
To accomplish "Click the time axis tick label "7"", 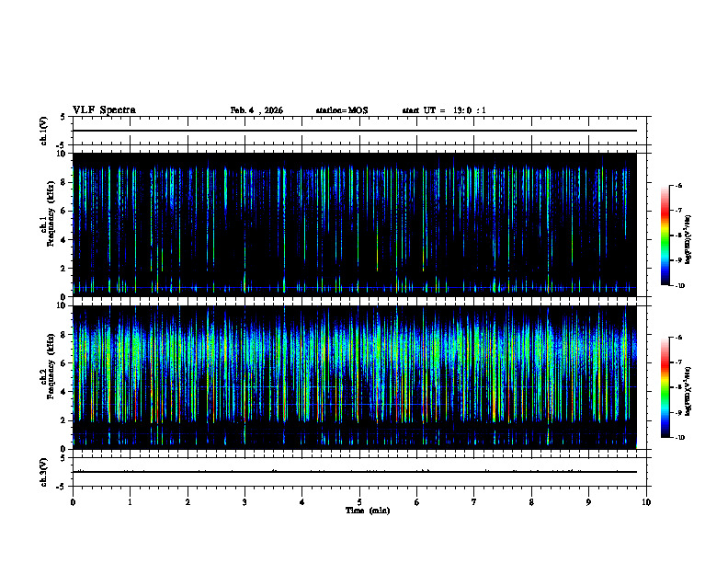I will point(474,502).
